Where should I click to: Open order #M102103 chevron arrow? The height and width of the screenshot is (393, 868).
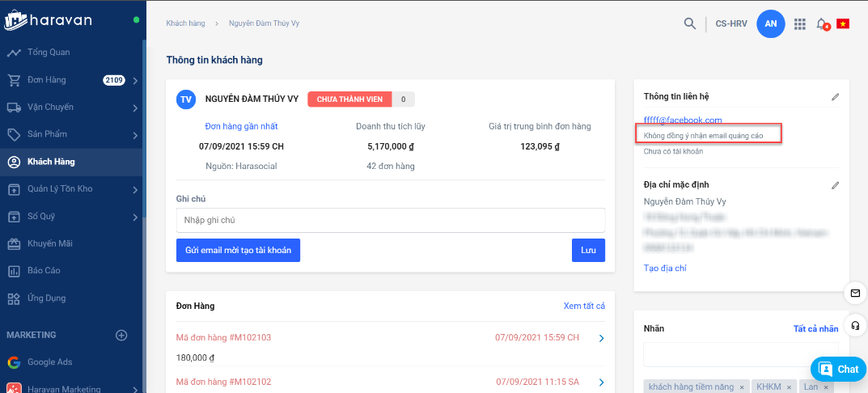point(601,338)
